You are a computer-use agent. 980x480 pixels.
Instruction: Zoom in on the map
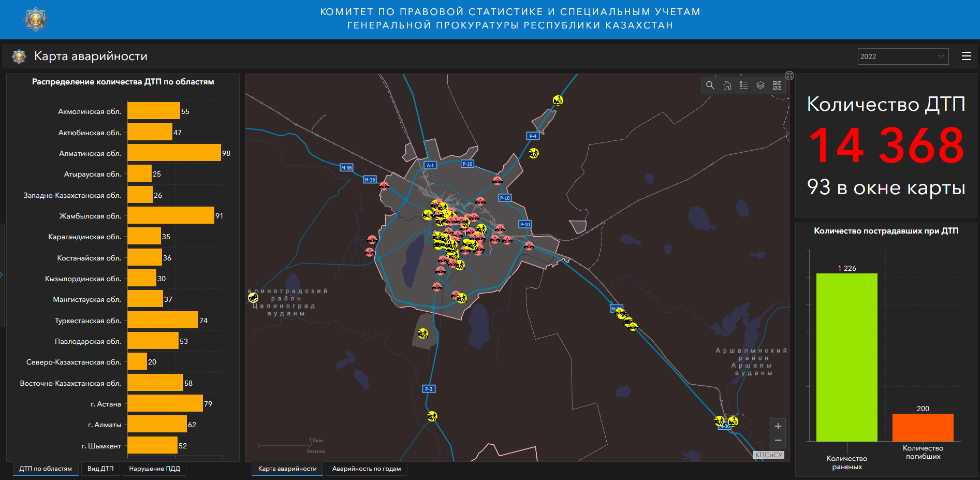point(778,426)
